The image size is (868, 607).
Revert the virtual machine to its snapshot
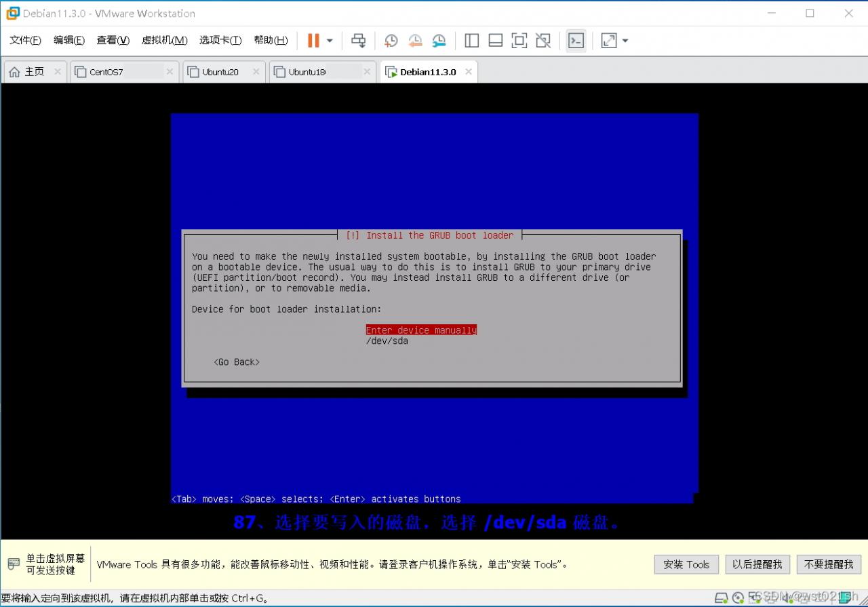(x=415, y=41)
